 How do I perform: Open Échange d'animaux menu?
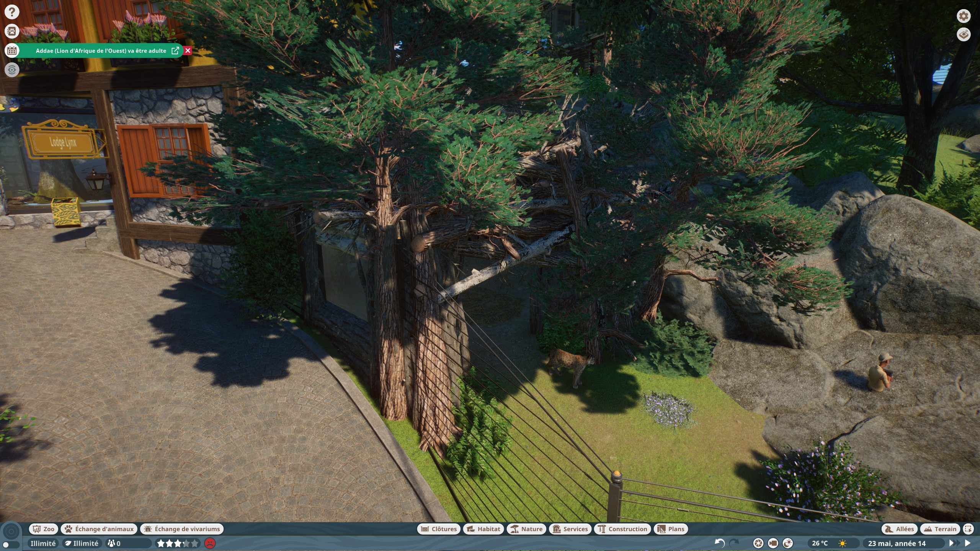[99, 529]
